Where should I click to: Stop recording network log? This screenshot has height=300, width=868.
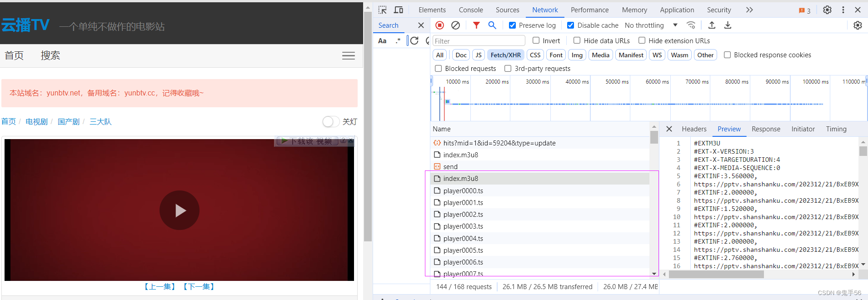tap(439, 25)
